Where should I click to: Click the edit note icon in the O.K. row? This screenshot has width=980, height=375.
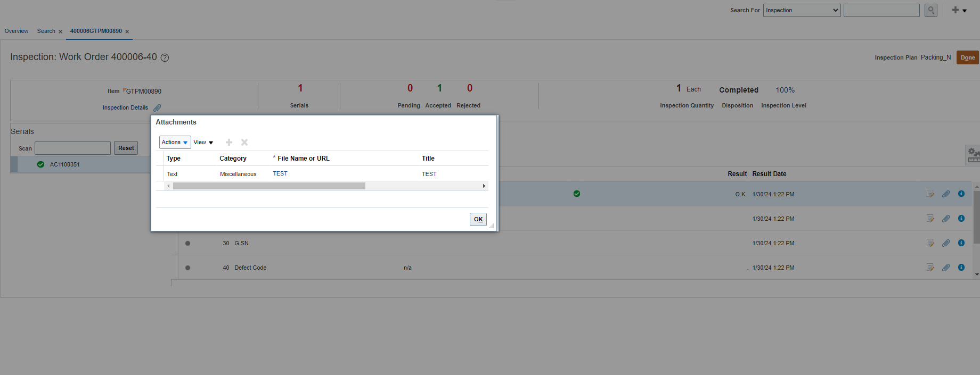[x=930, y=194]
